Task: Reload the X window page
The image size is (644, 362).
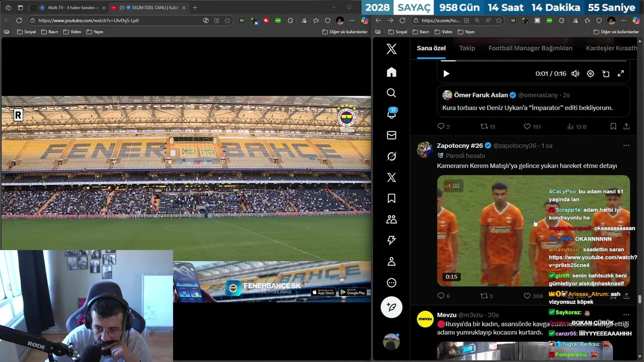Action: 403,21
